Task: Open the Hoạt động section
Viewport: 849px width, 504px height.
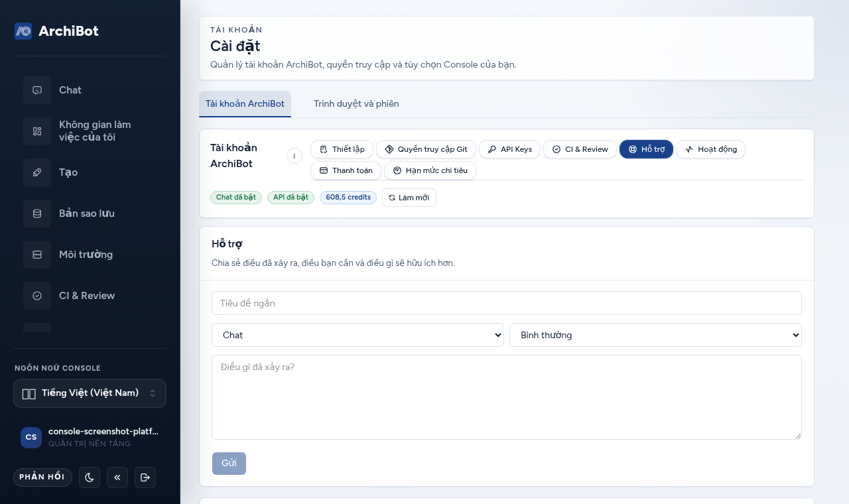Action: (710, 149)
